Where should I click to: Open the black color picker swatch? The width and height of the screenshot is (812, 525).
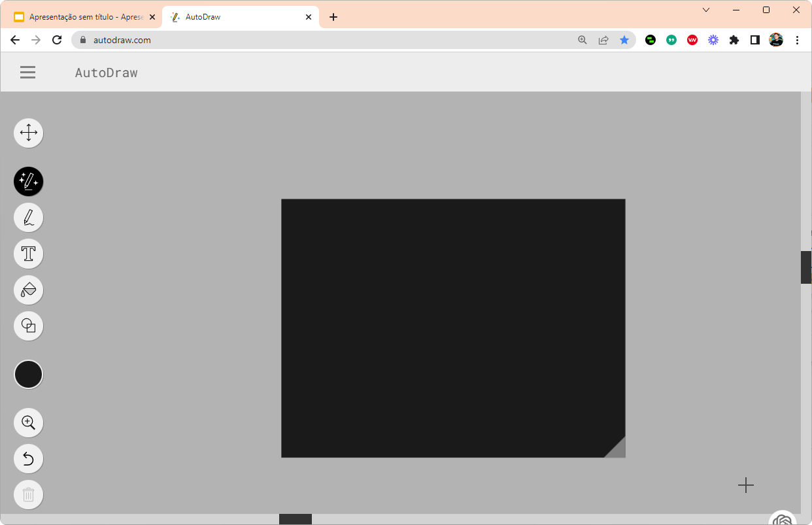(x=29, y=375)
